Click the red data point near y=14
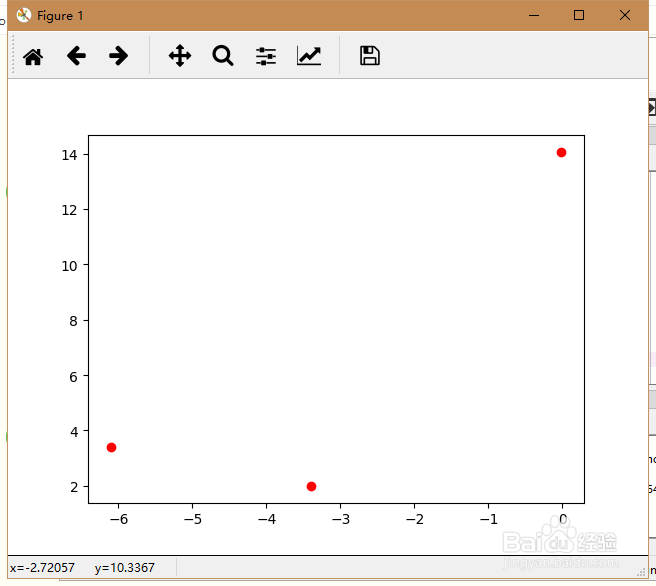This screenshot has height=586, width=656. pos(561,153)
